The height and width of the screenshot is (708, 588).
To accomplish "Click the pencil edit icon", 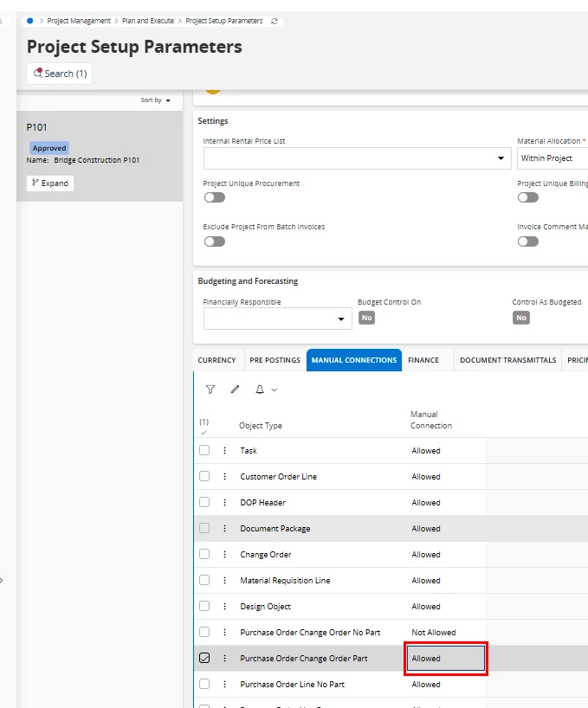I will click(235, 389).
